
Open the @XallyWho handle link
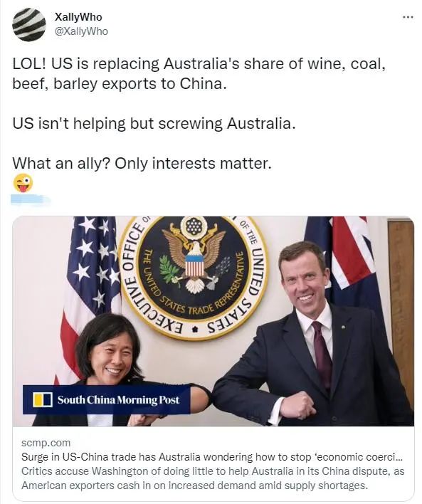click(x=82, y=31)
